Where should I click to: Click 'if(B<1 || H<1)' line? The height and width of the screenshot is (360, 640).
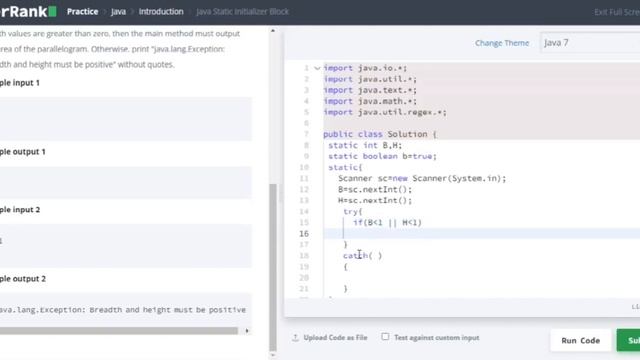pos(387,222)
